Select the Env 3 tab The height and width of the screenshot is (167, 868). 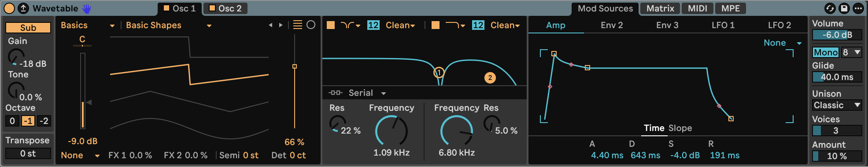tap(667, 25)
